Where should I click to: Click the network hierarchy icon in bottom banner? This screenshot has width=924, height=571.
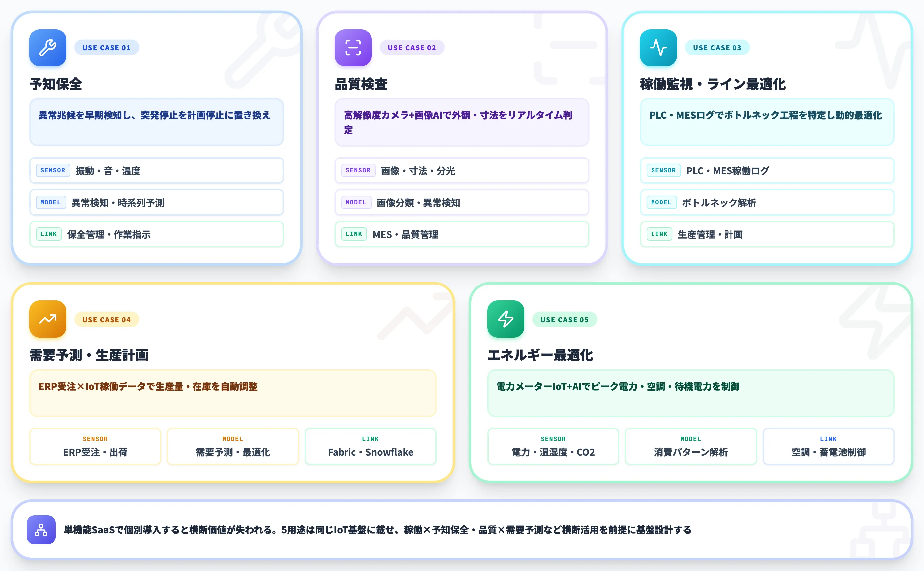pyautogui.click(x=41, y=530)
